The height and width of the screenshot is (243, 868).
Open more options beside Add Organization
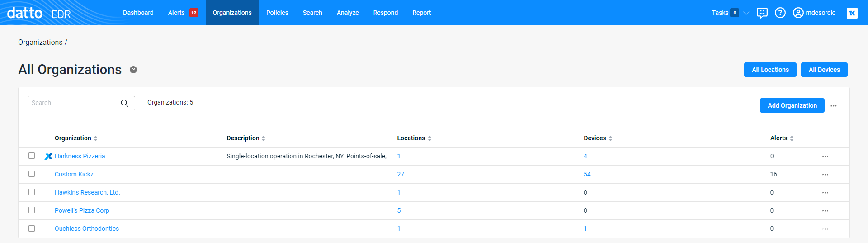(834, 106)
